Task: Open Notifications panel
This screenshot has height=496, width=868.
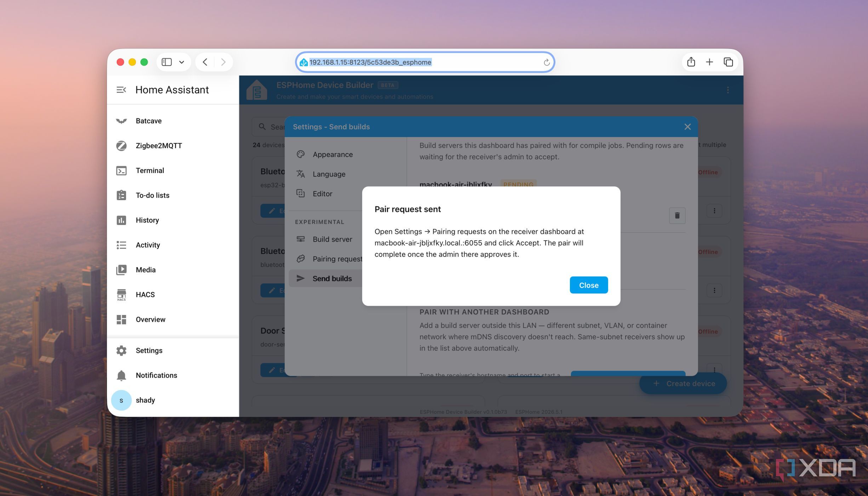Action: coord(173,375)
